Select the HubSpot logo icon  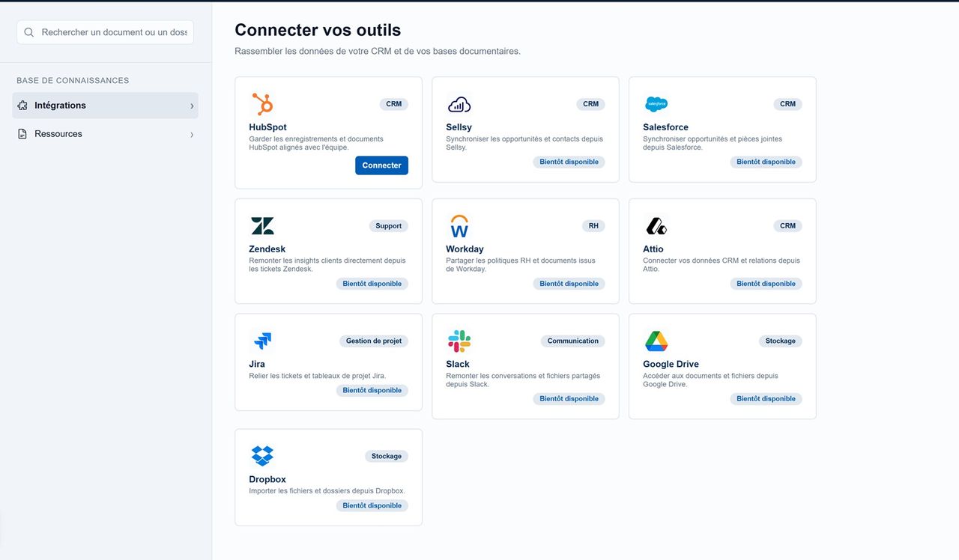coord(263,103)
